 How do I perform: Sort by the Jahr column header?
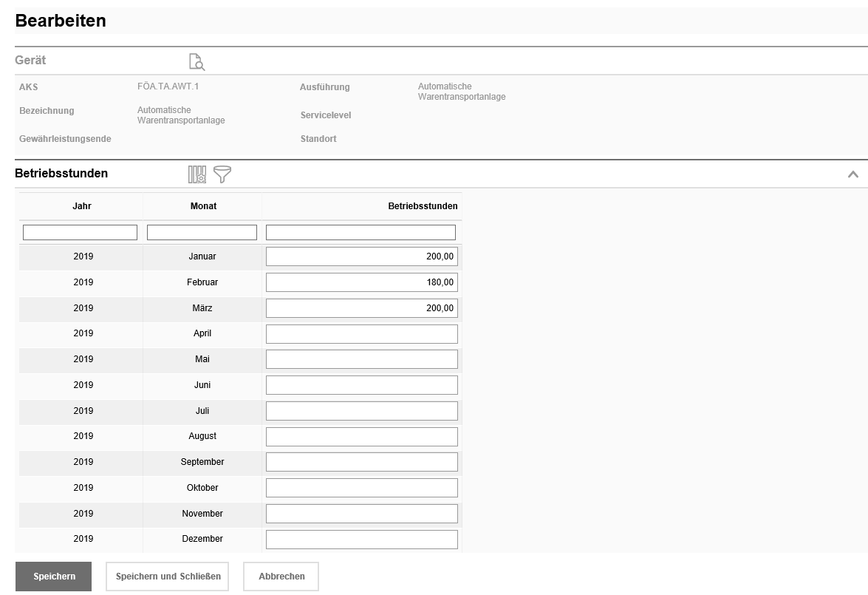click(82, 206)
